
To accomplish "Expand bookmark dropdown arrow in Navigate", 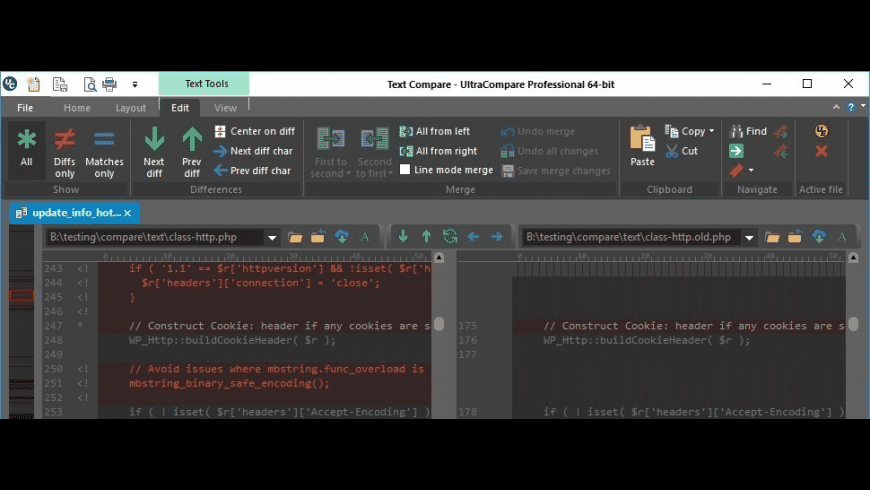I will point(751,170).
